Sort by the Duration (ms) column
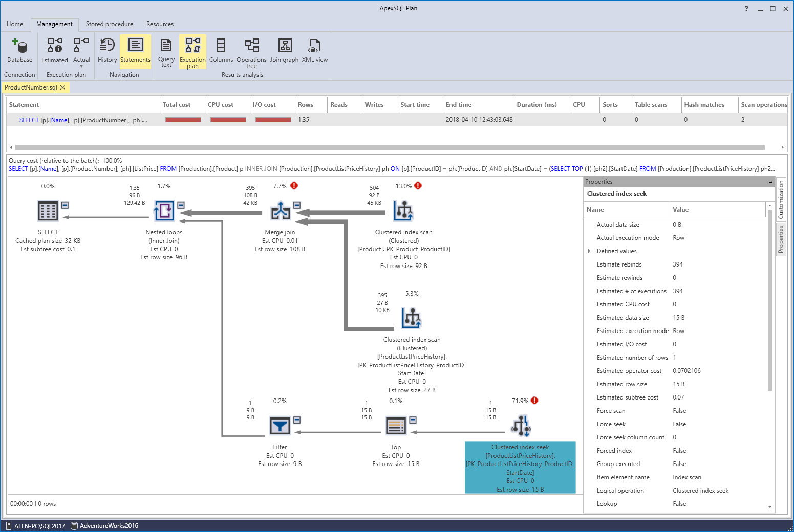 point(542,105)
